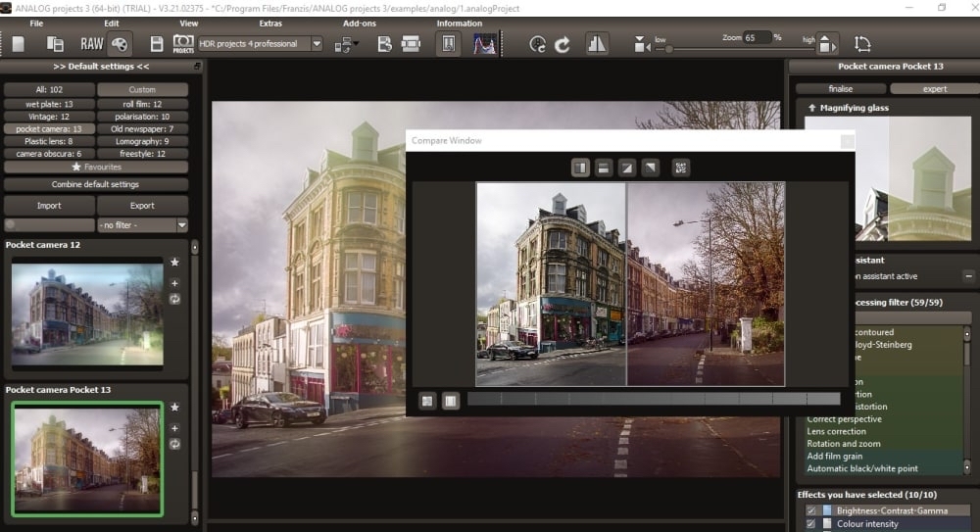Collapse the Magnifying glass panel
Image resolution: width=980 pixels, height=532 pixels.
coord(812,108)
